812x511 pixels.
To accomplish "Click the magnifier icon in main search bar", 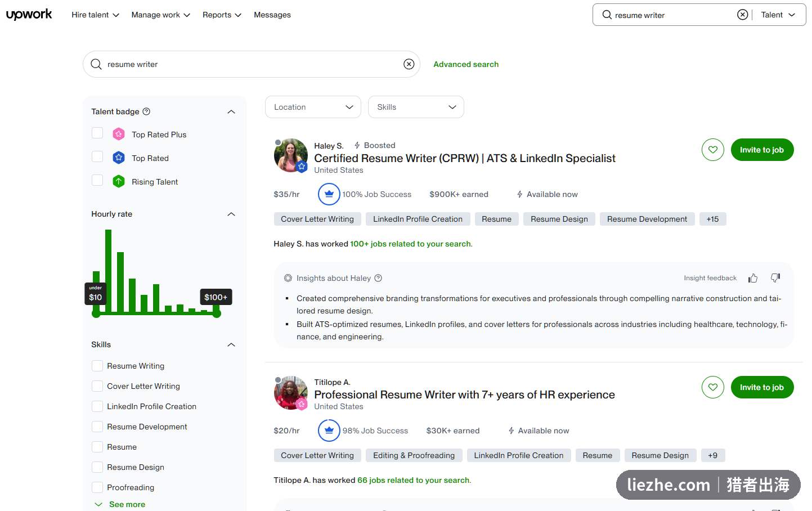I will click(x=96, y=64).
